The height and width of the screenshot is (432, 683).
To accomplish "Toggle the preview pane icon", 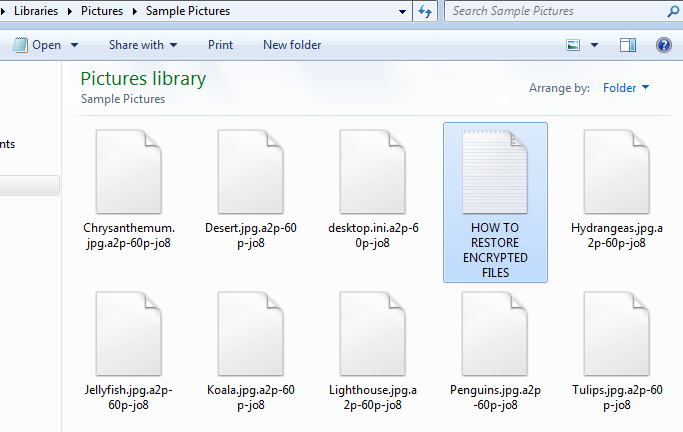I will 628,45.
